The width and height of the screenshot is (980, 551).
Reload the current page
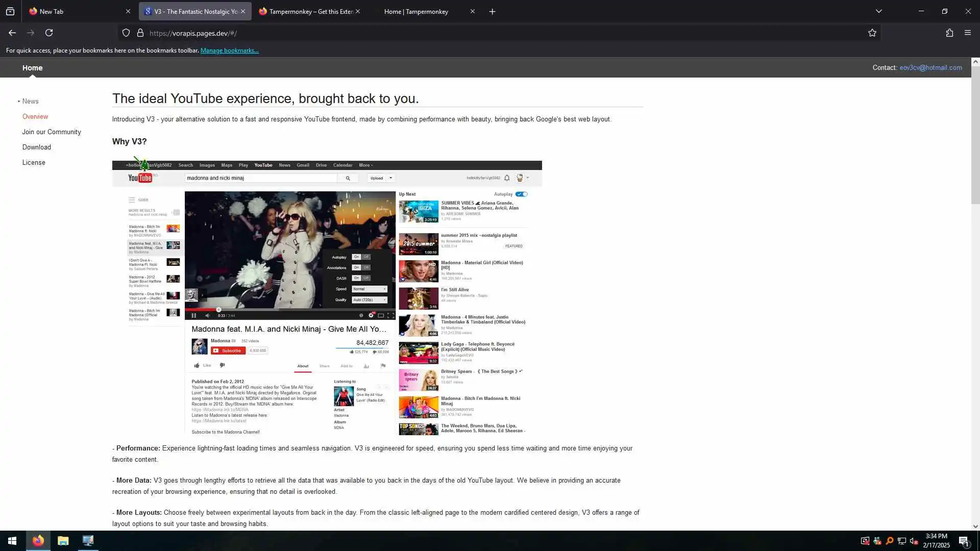tap(49, 33)
